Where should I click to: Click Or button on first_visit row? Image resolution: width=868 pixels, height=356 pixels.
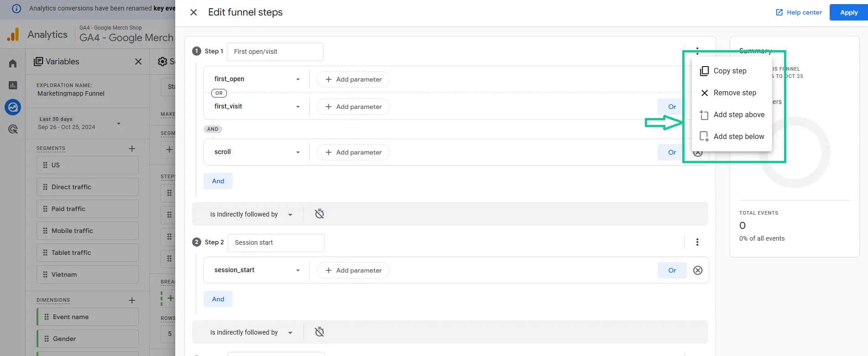[672, 107]
